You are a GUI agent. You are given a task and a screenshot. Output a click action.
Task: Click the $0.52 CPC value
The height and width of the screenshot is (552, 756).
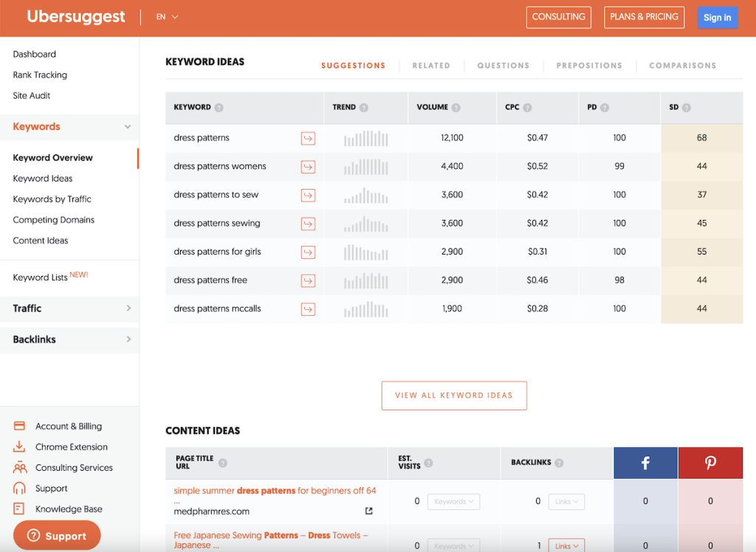[537, 166]
